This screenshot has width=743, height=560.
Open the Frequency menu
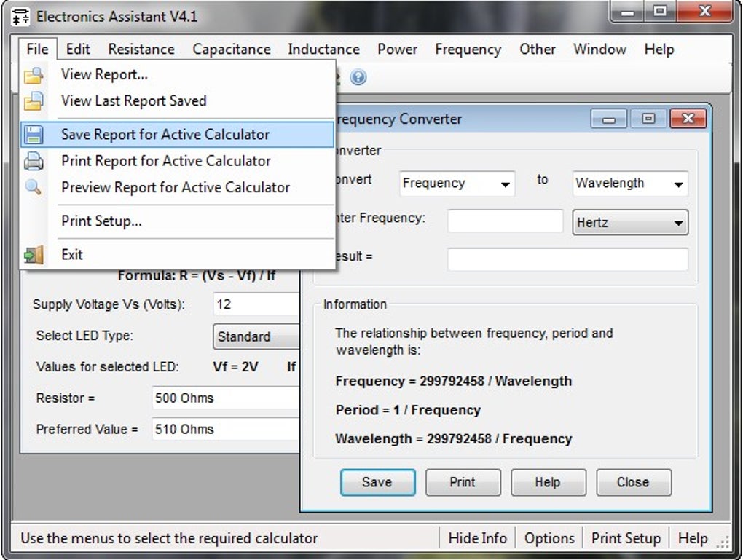click(468, 49)
